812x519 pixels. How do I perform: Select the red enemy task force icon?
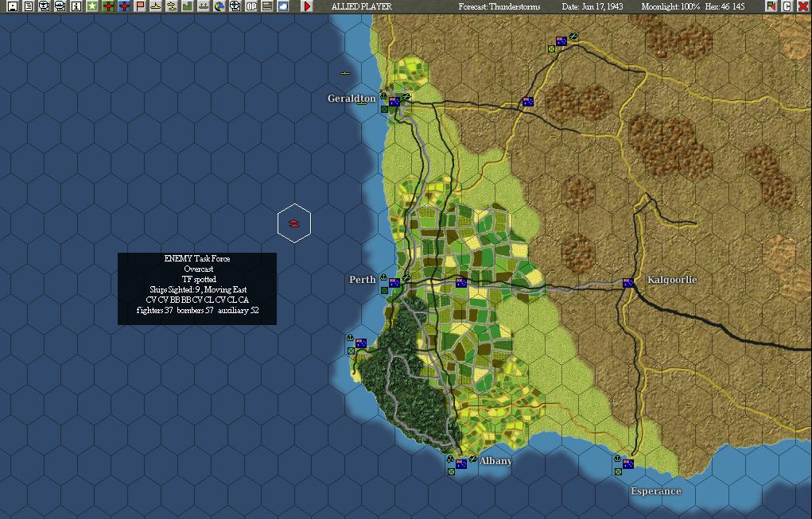294,223
